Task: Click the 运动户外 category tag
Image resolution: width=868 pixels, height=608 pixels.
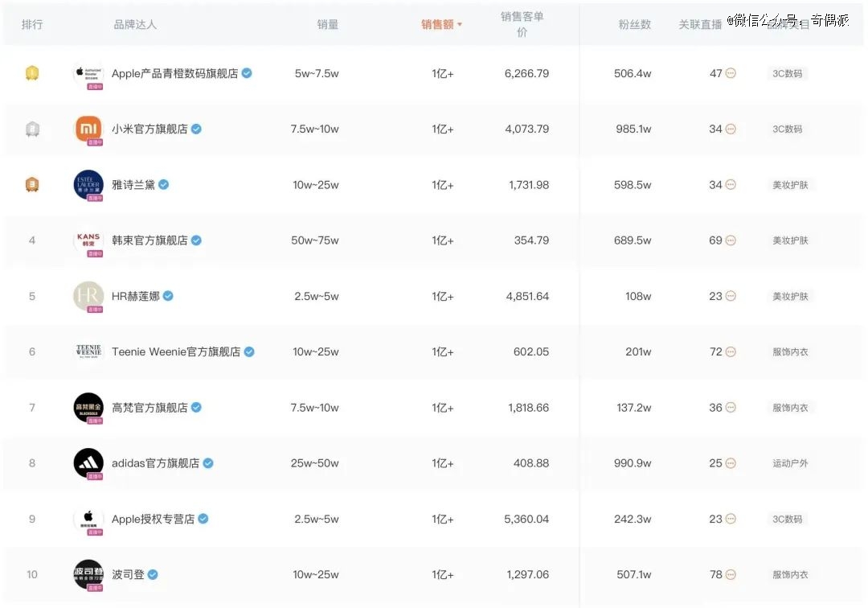Action: [791, 463]
